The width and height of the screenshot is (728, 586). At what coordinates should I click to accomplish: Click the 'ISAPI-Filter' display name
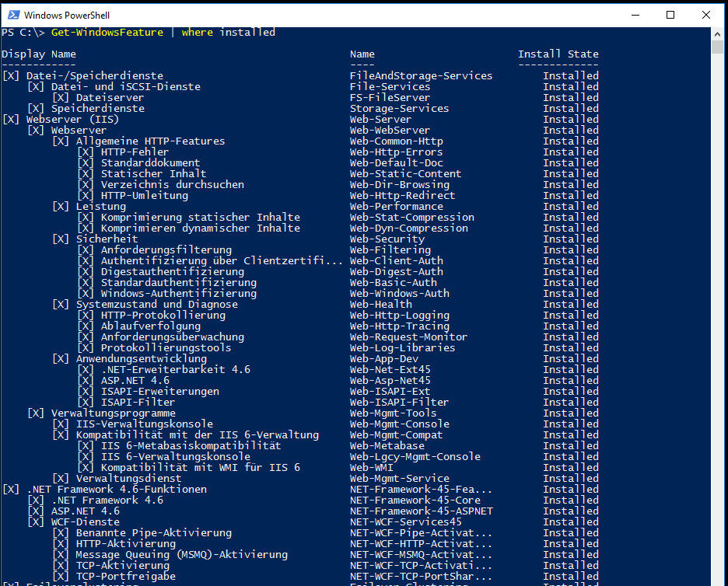tap(138, 403)
